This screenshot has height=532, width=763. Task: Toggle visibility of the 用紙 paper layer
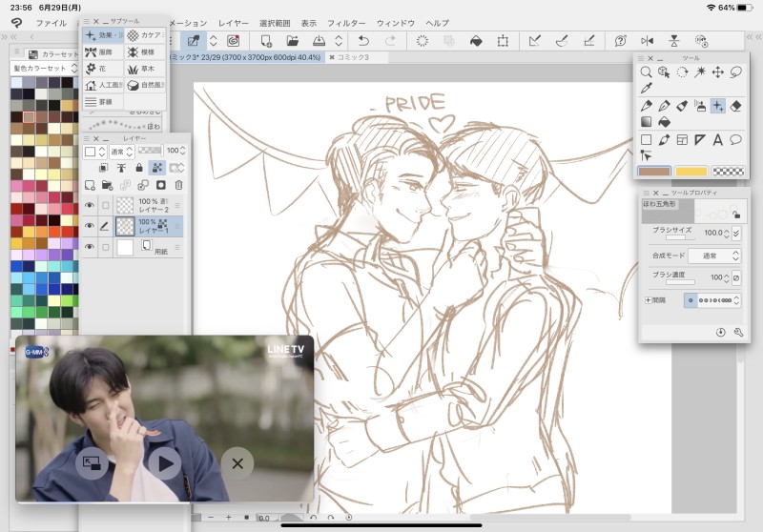point(90,247)
